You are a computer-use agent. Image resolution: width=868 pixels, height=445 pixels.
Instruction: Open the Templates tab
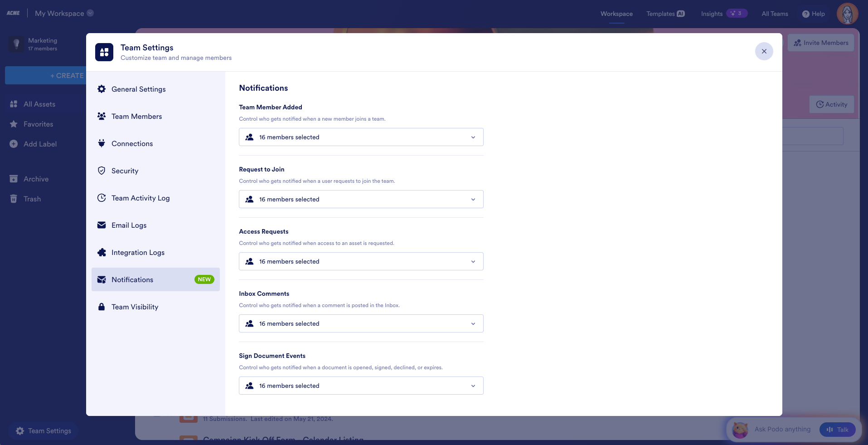[x=665, y=14]
